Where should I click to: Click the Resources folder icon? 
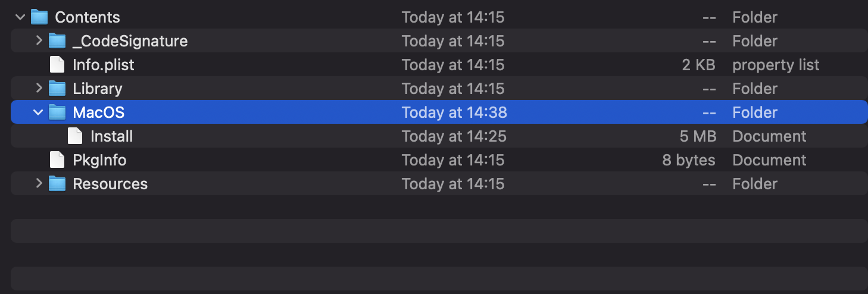tap(57, 183)
